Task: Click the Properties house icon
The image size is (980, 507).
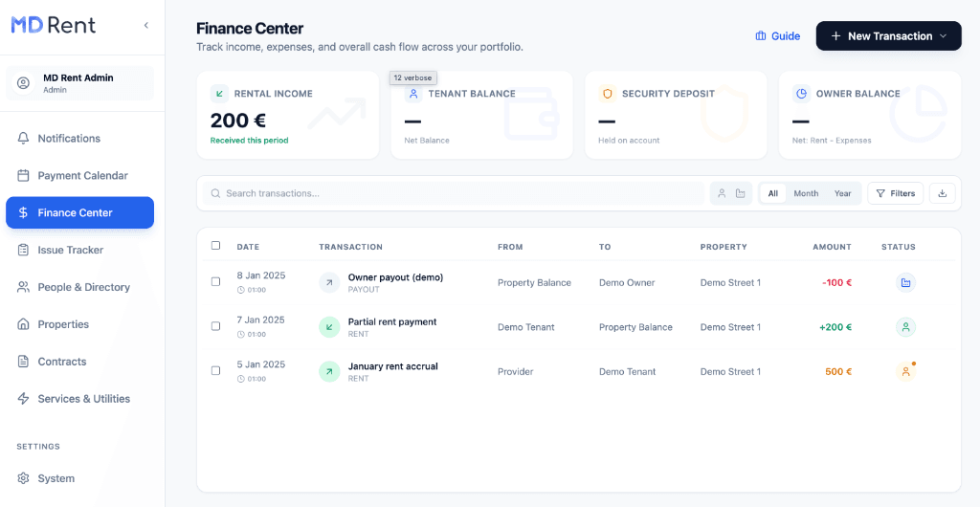Action: [23, 324]
